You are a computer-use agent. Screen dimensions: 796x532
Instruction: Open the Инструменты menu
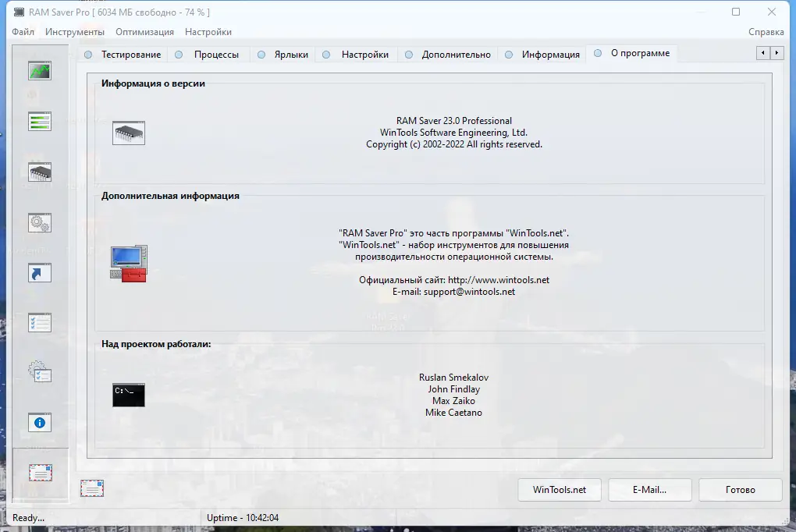click(x=75, y=32)
